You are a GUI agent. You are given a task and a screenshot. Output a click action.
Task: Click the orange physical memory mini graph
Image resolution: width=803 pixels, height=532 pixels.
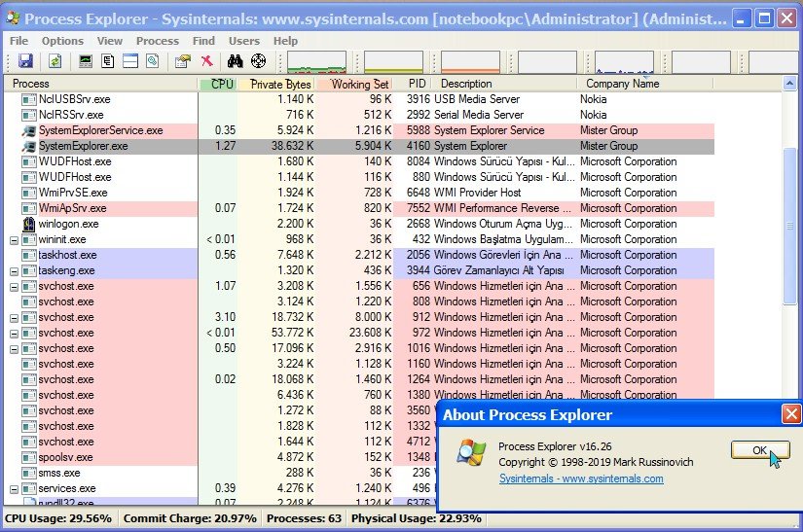(x=470, y=62)
